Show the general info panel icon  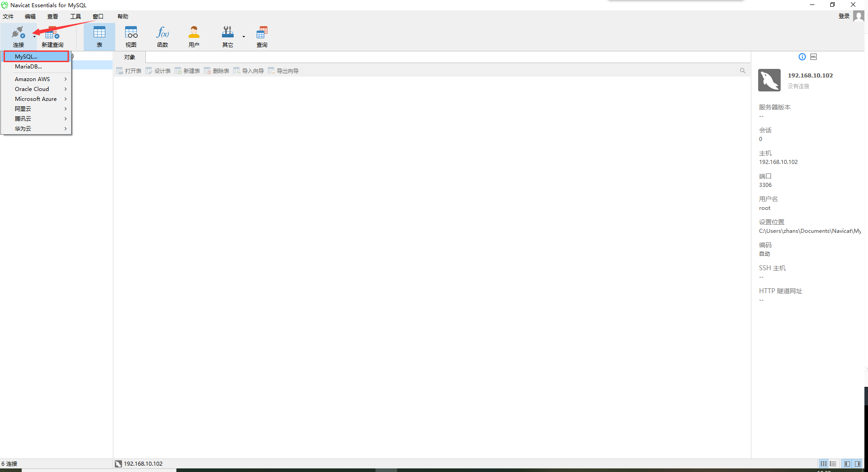pyautogui.click(x=802, y=57)
